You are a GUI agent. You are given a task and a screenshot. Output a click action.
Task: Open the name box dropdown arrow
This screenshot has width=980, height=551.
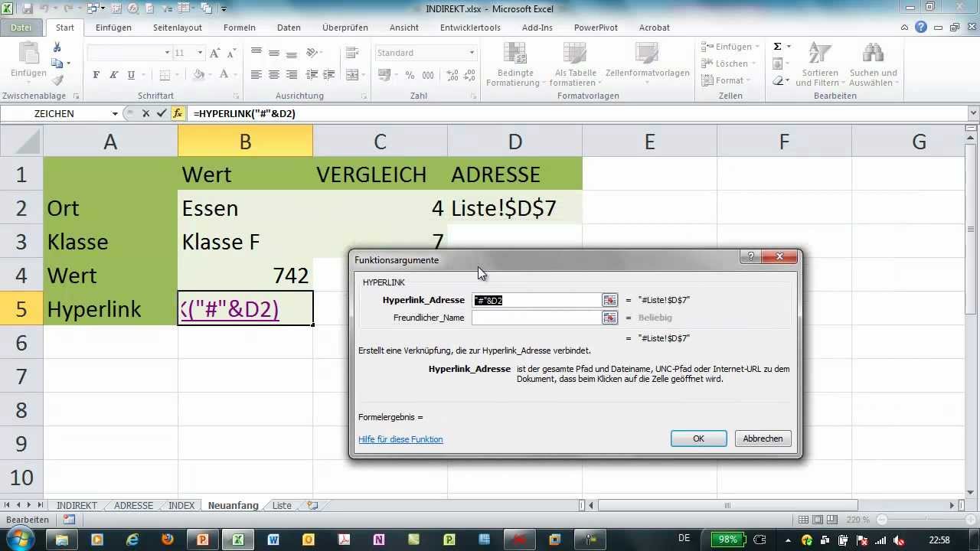click(x=116, y=113)
